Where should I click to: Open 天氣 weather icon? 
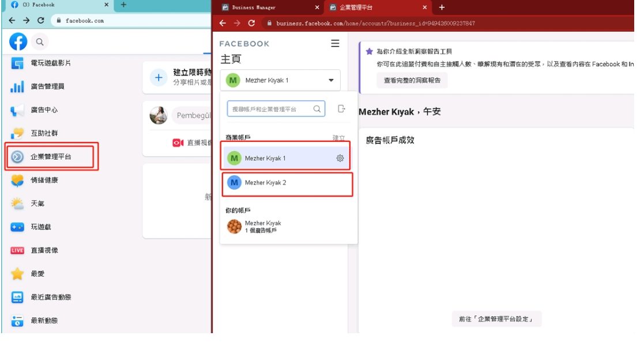[17, 203]
